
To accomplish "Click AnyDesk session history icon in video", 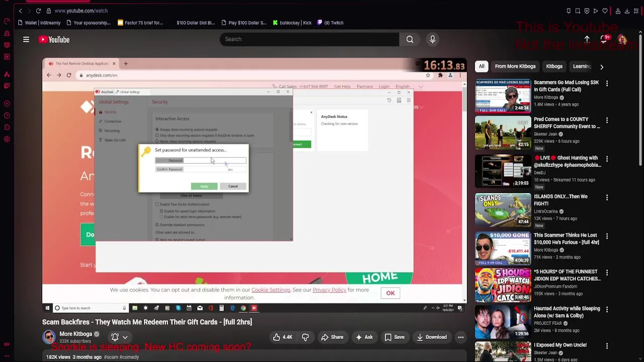I will pos(389,100).
